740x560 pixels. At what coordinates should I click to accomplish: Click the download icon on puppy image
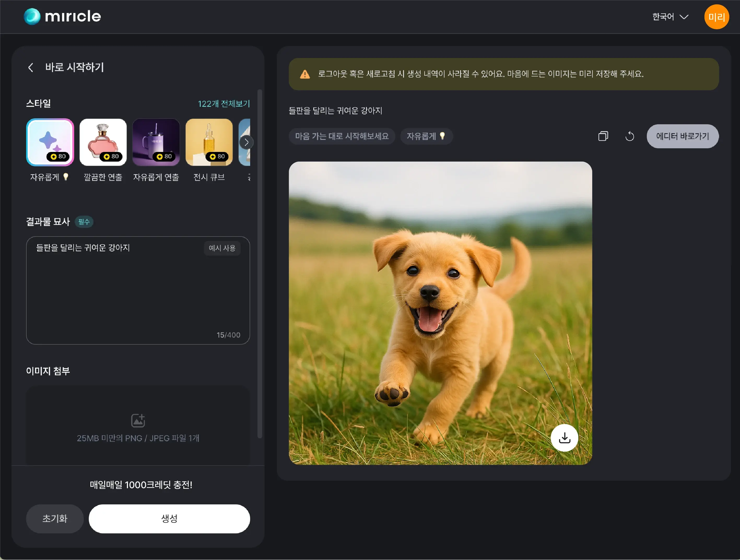(x=564, y=438)
